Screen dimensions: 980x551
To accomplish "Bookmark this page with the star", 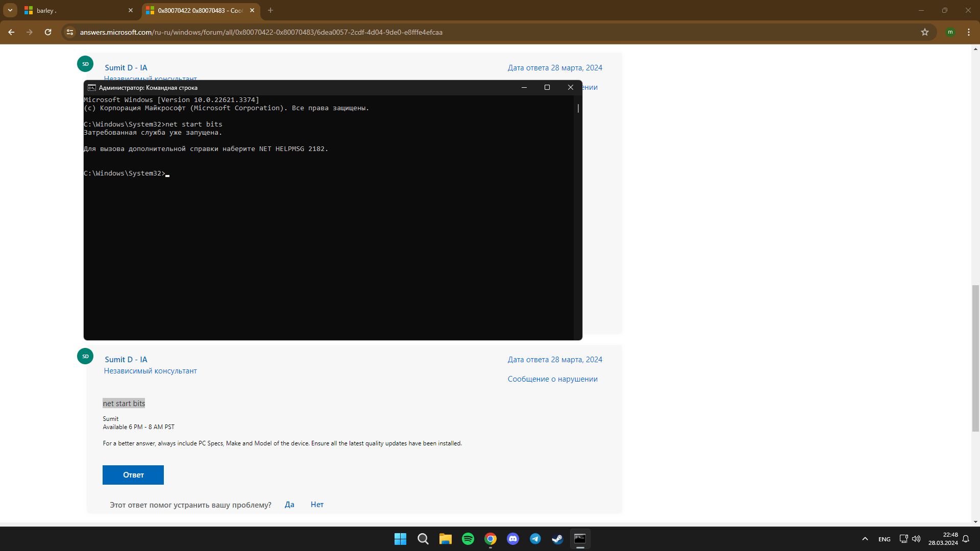I will tap(925, 32).
